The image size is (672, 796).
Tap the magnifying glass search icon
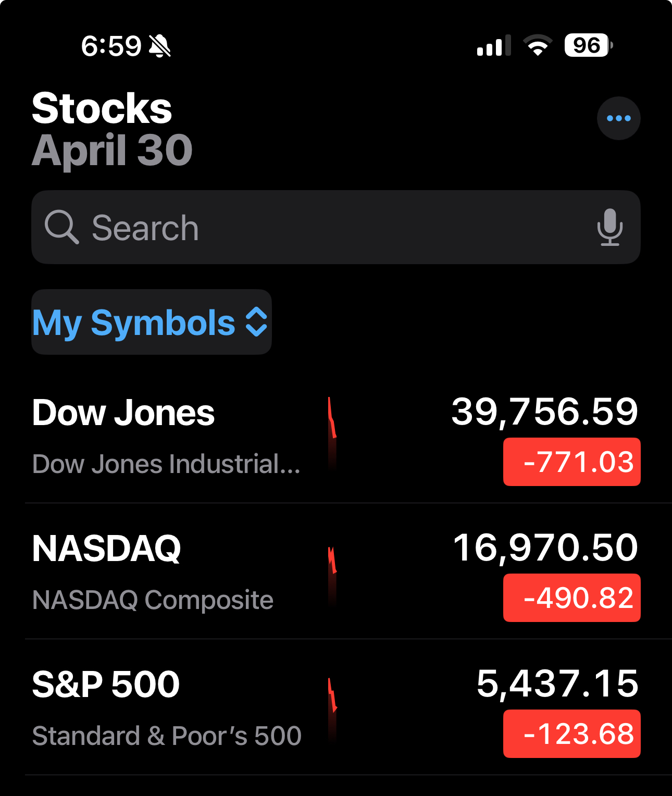coord(61,227)
